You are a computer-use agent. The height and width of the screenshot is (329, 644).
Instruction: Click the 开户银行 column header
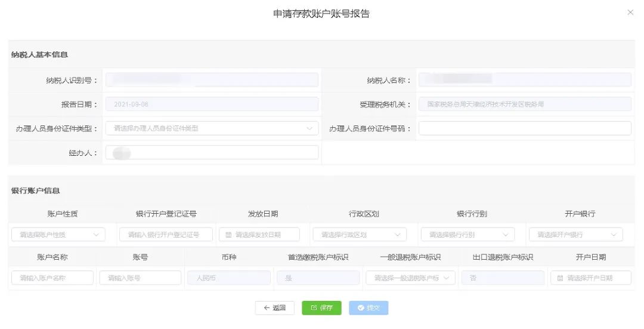click(580, 213)
